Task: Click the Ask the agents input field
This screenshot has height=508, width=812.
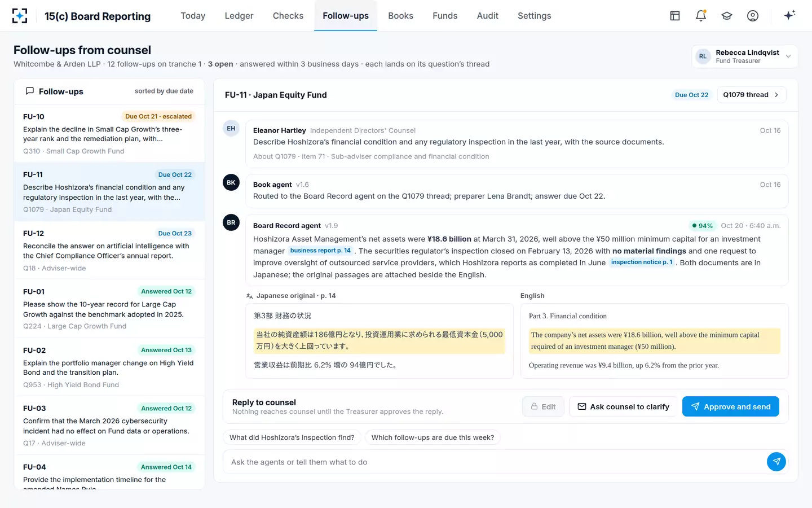Action: tap(495, 462)
